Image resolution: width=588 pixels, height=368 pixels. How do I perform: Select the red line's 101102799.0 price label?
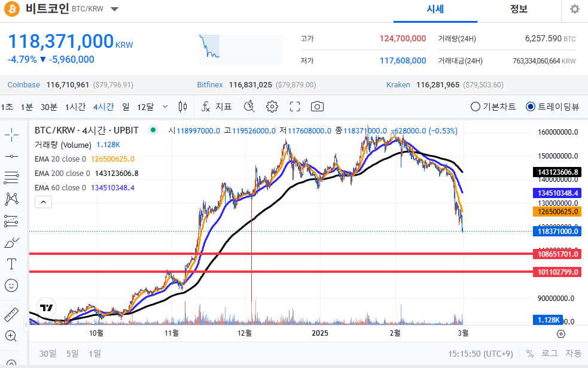557,272
